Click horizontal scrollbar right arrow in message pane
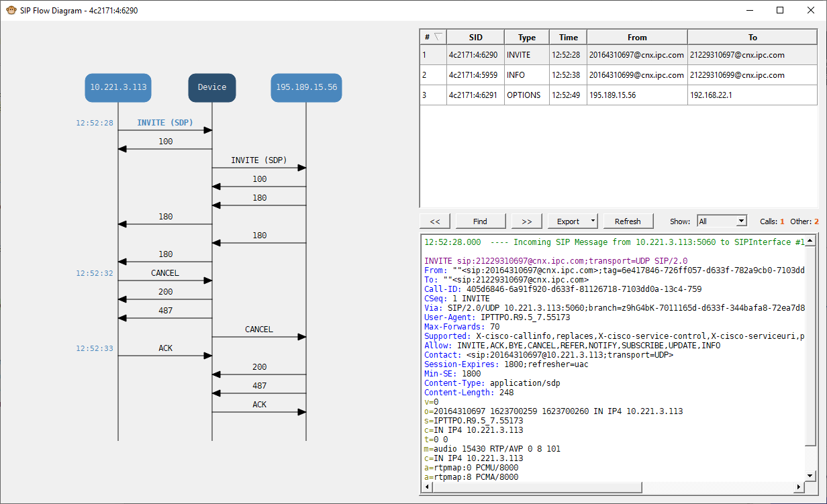Image resolution: width=827 pixels, height=504 pixels. [799, 487]
